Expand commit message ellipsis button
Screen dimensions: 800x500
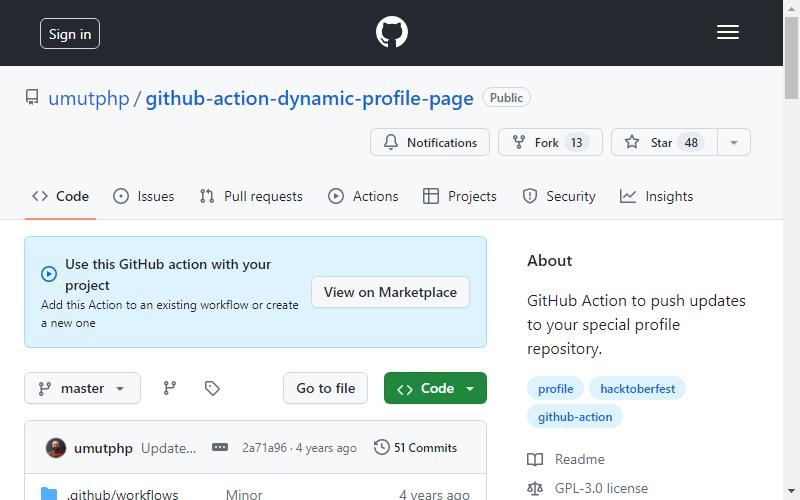[x=220, y=447]
